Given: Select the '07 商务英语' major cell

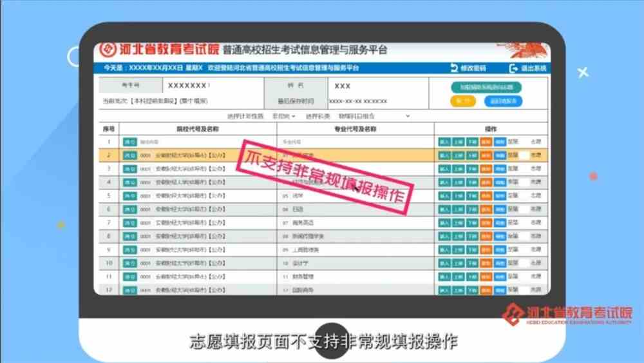Looking at the screenshot, I should pos(355,223).
